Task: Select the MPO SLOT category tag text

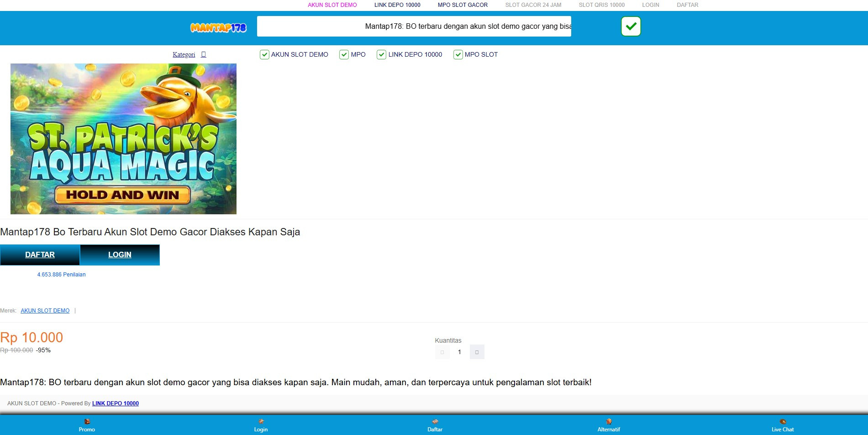Action: pyautogui.click(x=481, y=54)
